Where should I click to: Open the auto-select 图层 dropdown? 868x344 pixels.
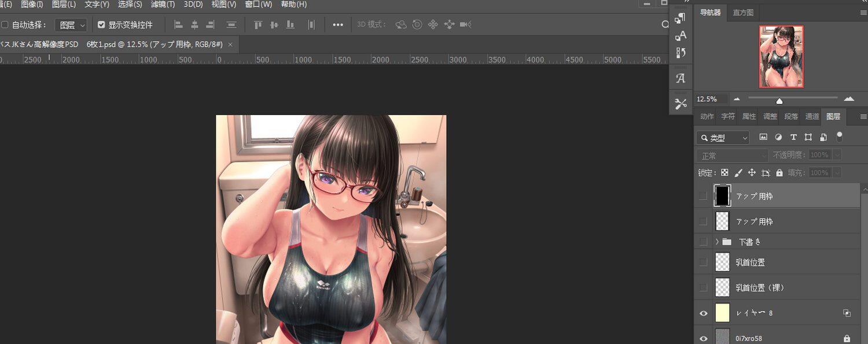[x=71, y=25]
